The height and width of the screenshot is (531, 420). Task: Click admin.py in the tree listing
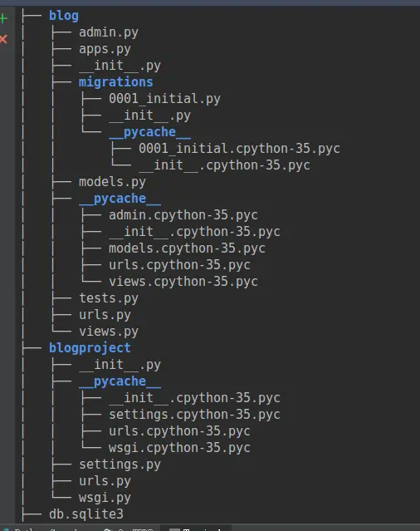(109, 32)
